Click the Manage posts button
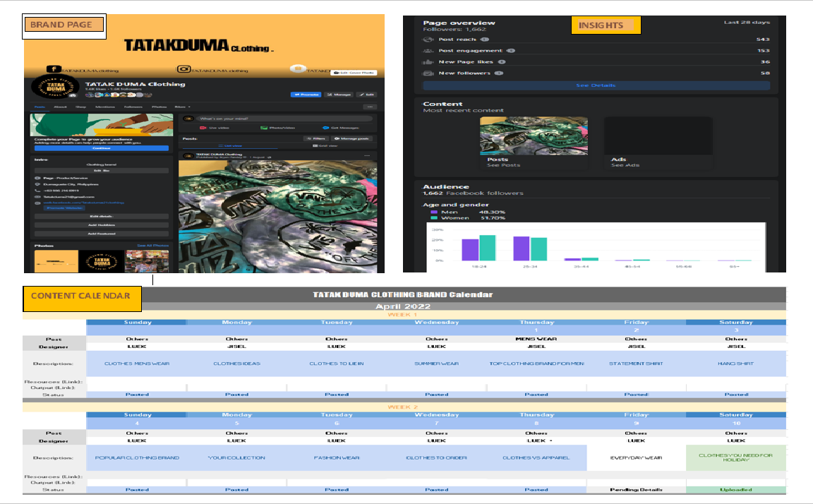Viewport: 813px width, 504px height. click(351, 138)
